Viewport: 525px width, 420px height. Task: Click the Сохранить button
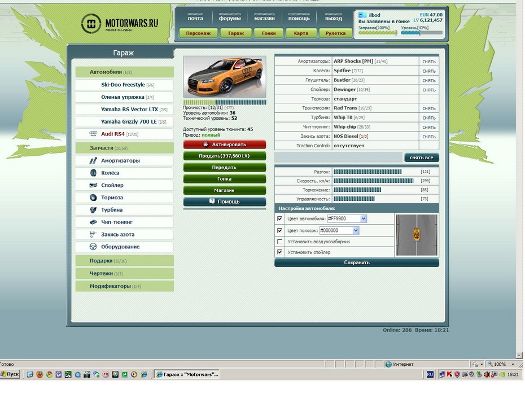click(x=357, y=262)
